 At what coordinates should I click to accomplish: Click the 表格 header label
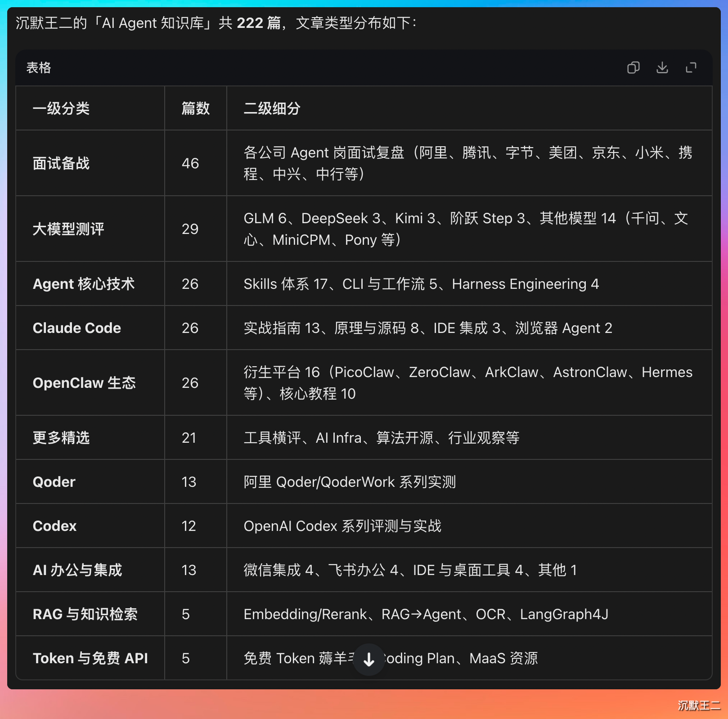(39, 67)
